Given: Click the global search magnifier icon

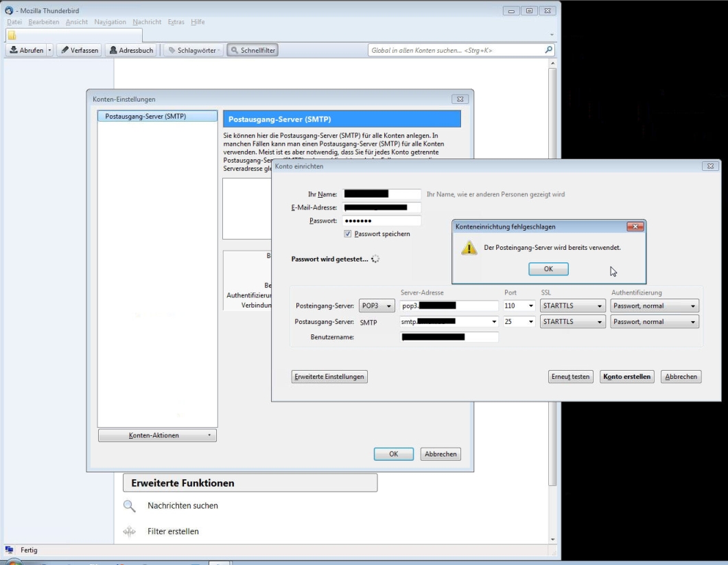Looking at the screenshot, I should point(548,49).
